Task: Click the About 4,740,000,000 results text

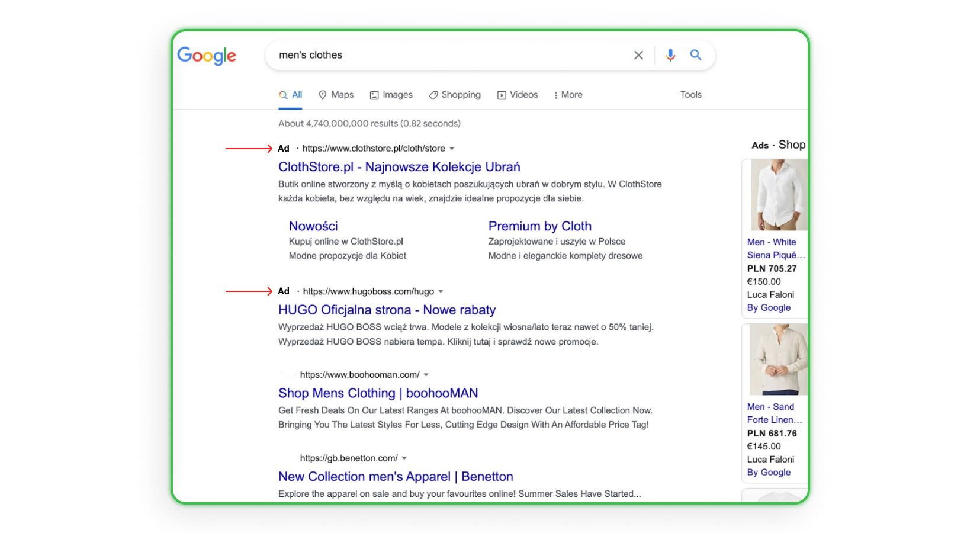Action: [369, 124]
